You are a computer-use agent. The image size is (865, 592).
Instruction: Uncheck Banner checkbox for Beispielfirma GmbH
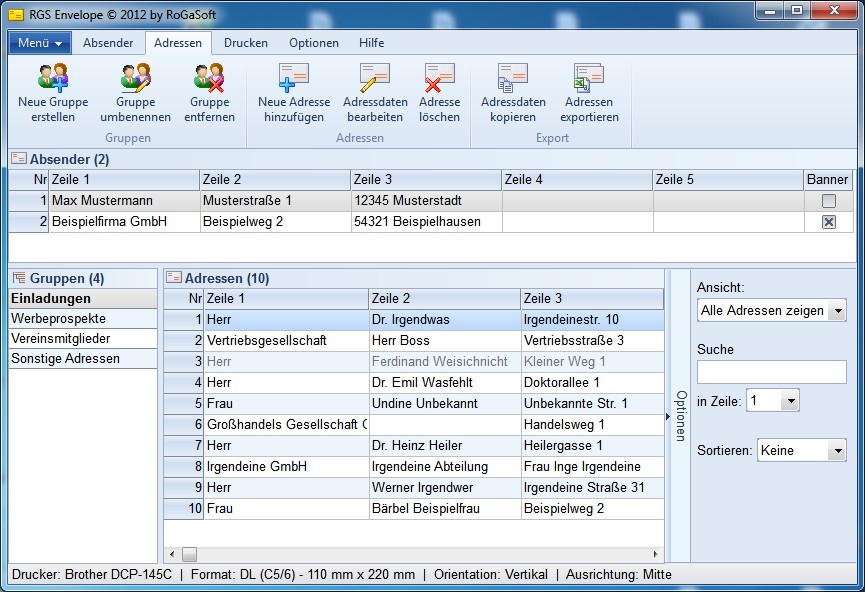828,222
